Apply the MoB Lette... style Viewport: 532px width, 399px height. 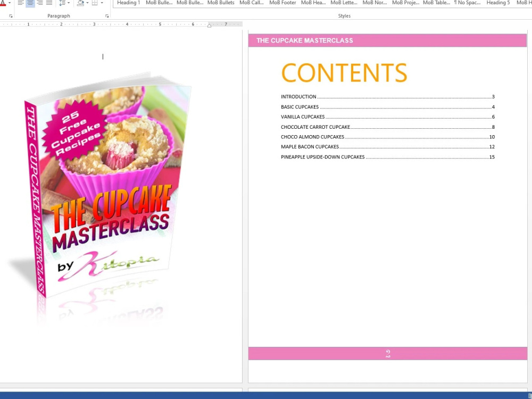coord(344,3)
